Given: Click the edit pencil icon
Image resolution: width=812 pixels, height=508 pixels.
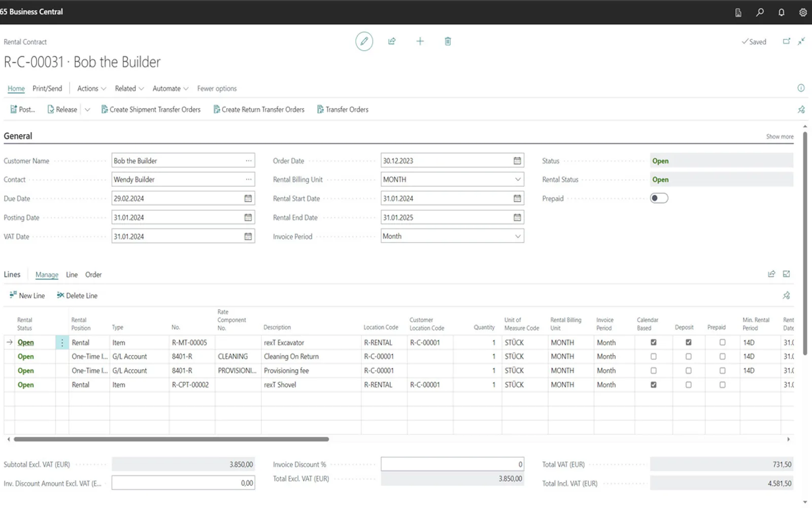Looking at the screenshot, I should pos(364,41).
